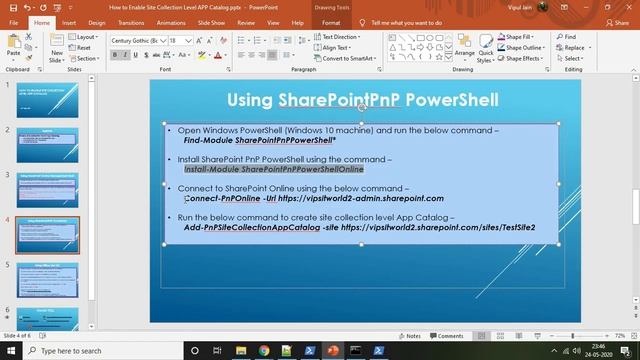This screenshot has width=640, height=360.
Task: Click the font color red A swatch
Action: pyautogui.click(x=218, y=55)
